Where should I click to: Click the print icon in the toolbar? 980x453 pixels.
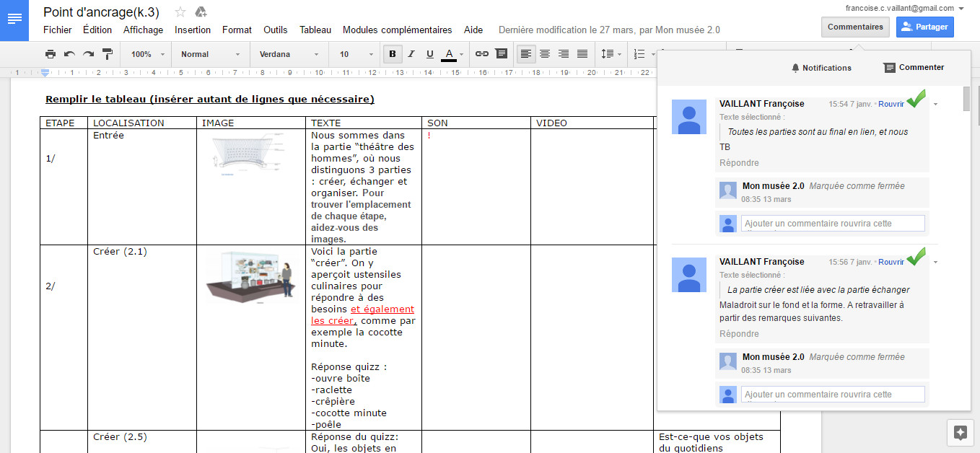[51, 54]
